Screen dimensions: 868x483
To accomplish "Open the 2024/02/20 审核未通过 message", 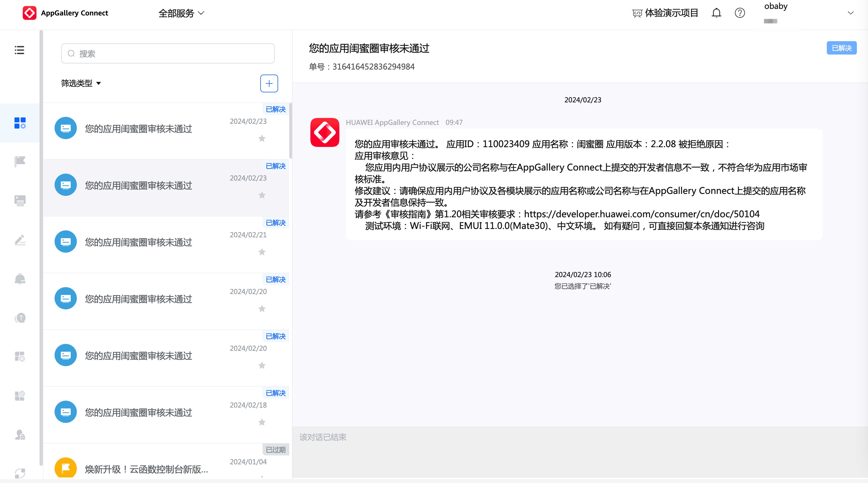I will coord(138,299).
